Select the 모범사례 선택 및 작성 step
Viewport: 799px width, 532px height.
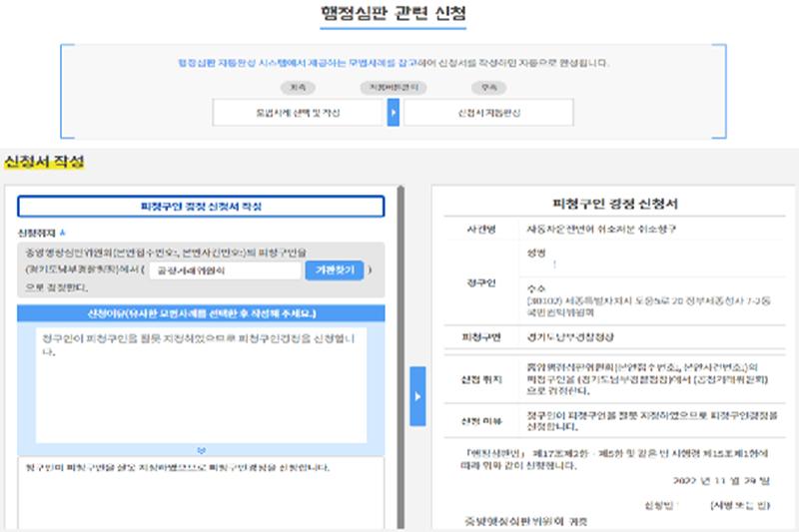299,113
